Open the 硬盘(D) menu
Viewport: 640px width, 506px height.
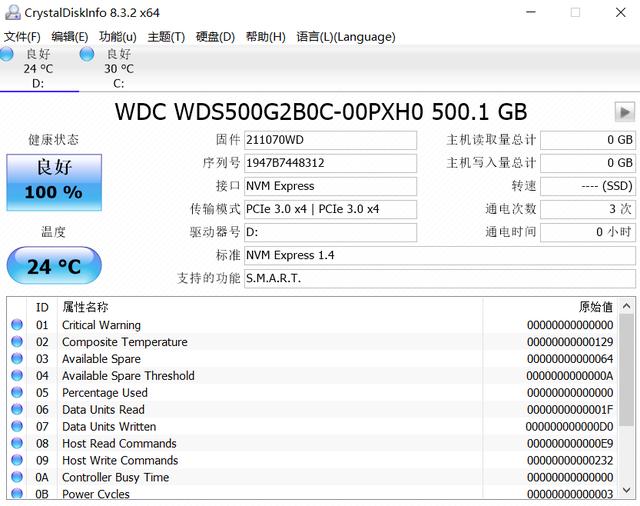(215, 37)
